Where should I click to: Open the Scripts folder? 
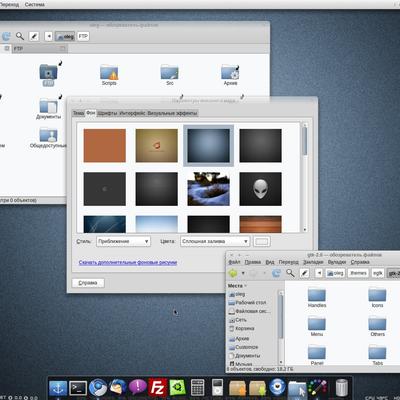109,75
